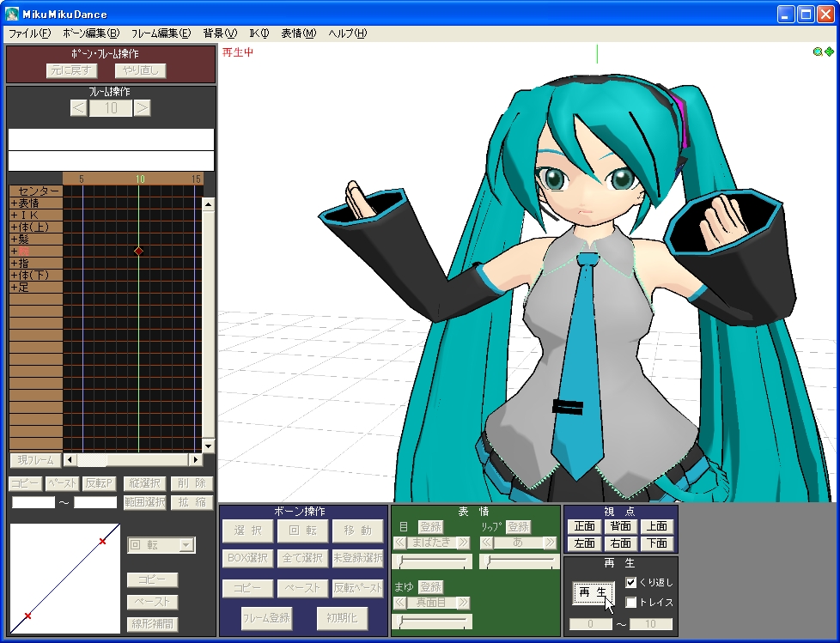The width and height of the screenshot is (840, 643).
Task: Click the next arrow beside まばたき
Action: pos(464,543)
